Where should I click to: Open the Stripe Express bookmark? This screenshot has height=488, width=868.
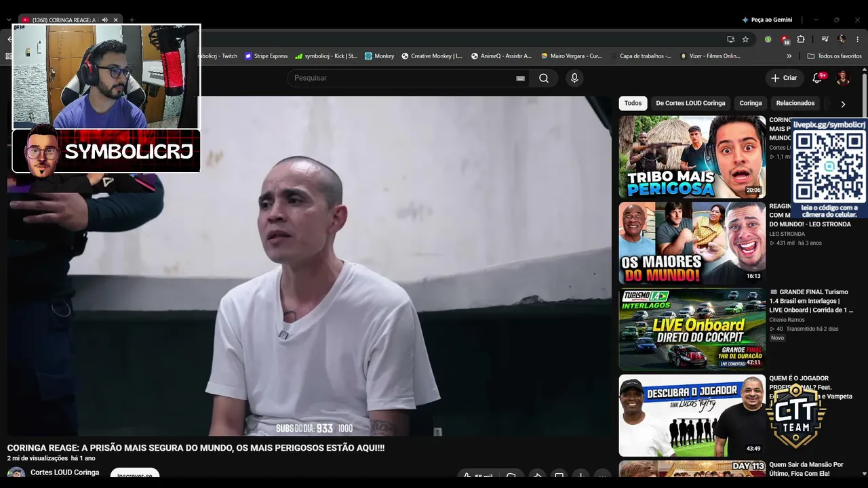pos(266,56)
